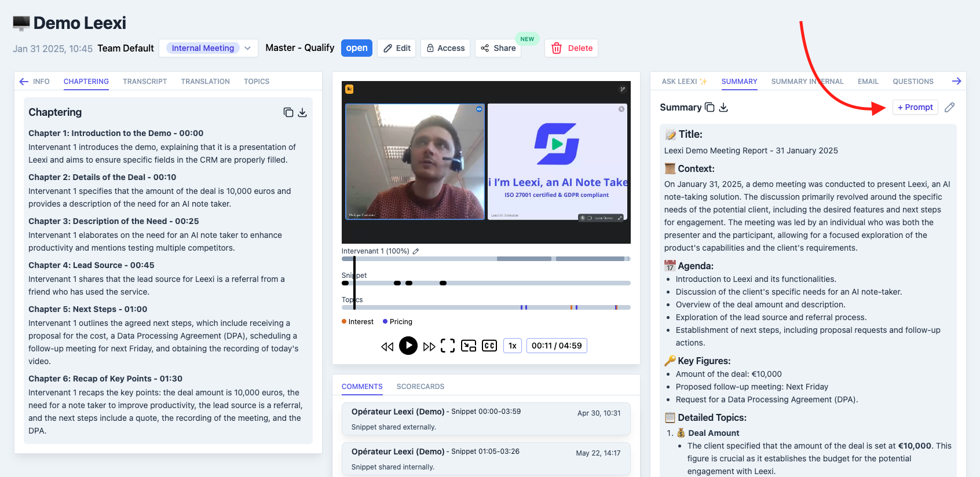Toggle picture-in-picture mode
The image size is (980, 477).
[469, 346]
